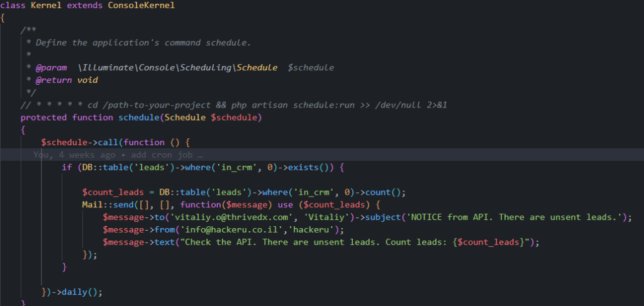Click the 'if' keyword of the condition
Image resolution: width=644 pixels, height=306 pixels.
click(67, 167)
